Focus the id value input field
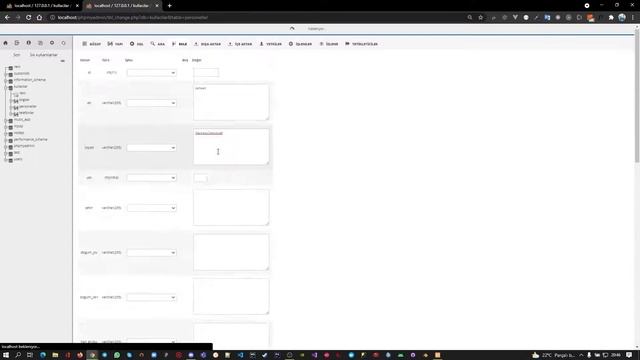The width and height of the screenshot is (640, 360). click(206, 73)
